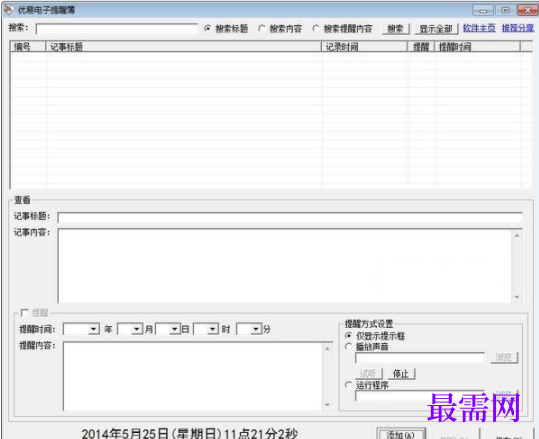Viewport: 539px width, 439px height.
Task: Click the 记事内容 scrollbar up arrow
Action: click(517, 235)
